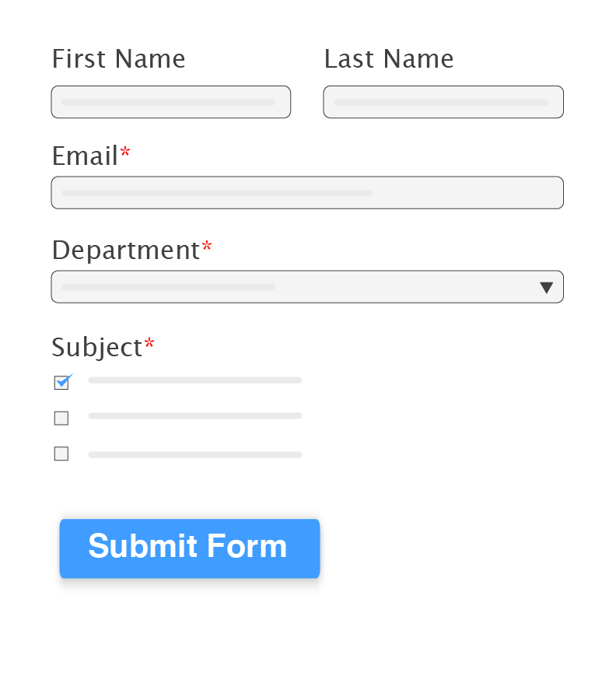This screenshot has height=697, width=616.
Task: Uncheck the first checked Subject checkbox
Action: pos(61,383)
